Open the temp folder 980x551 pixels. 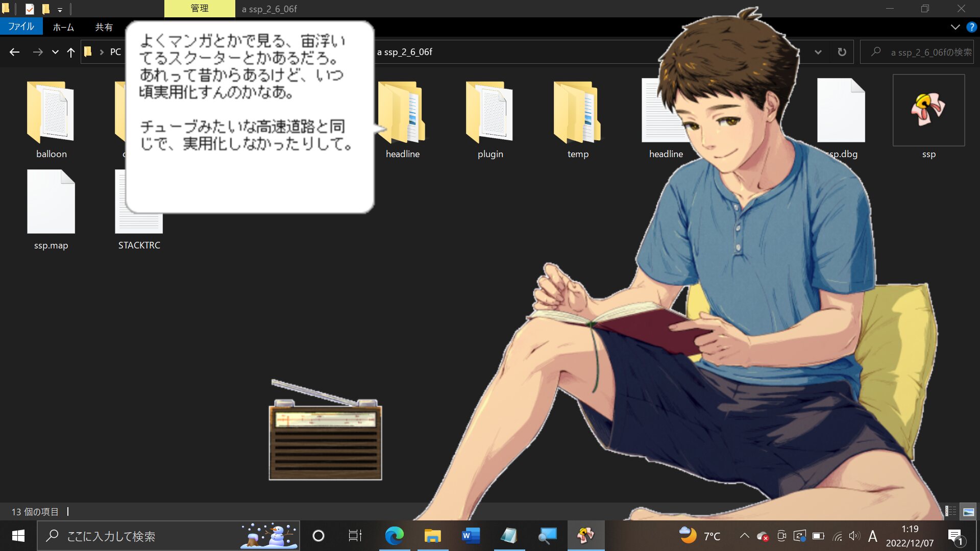(x=577, y=113)
